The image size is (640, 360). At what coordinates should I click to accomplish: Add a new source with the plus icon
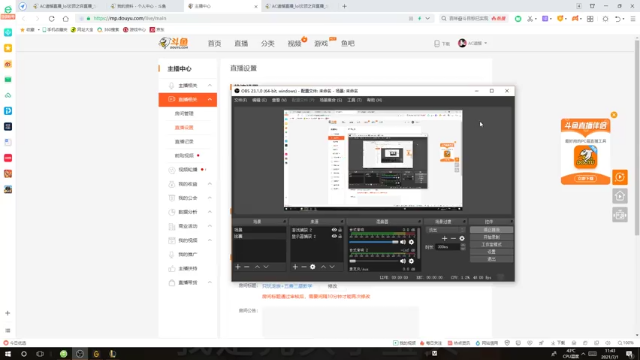(x=295, y=267)
